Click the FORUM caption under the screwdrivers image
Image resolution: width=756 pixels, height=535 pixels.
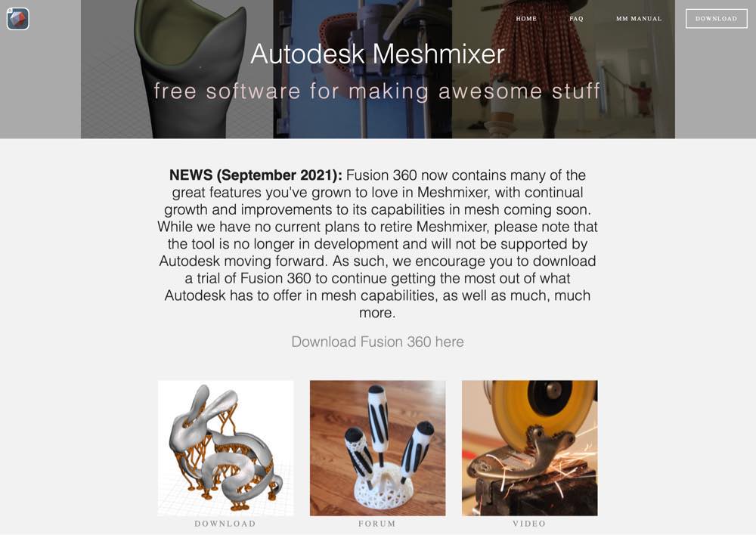pos(377,524)
